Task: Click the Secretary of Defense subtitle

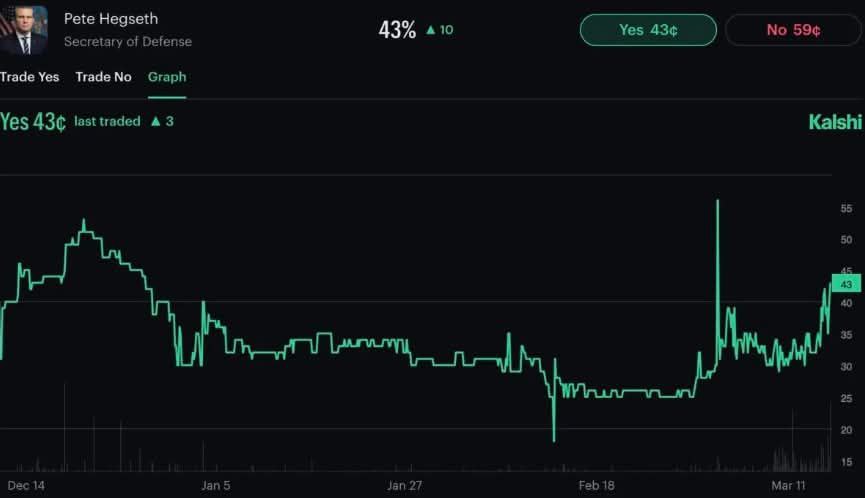Action: [127, 42]
